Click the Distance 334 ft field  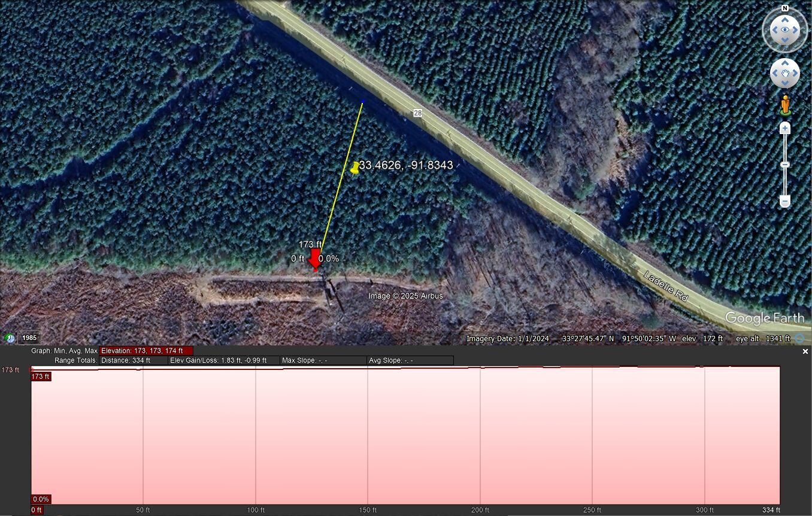134,360
